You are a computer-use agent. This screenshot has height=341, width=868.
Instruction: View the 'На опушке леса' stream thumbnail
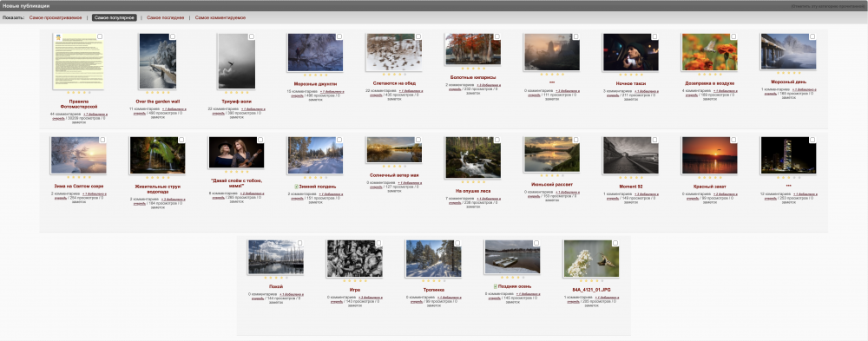pyautogui.click(x=473, y=157)
